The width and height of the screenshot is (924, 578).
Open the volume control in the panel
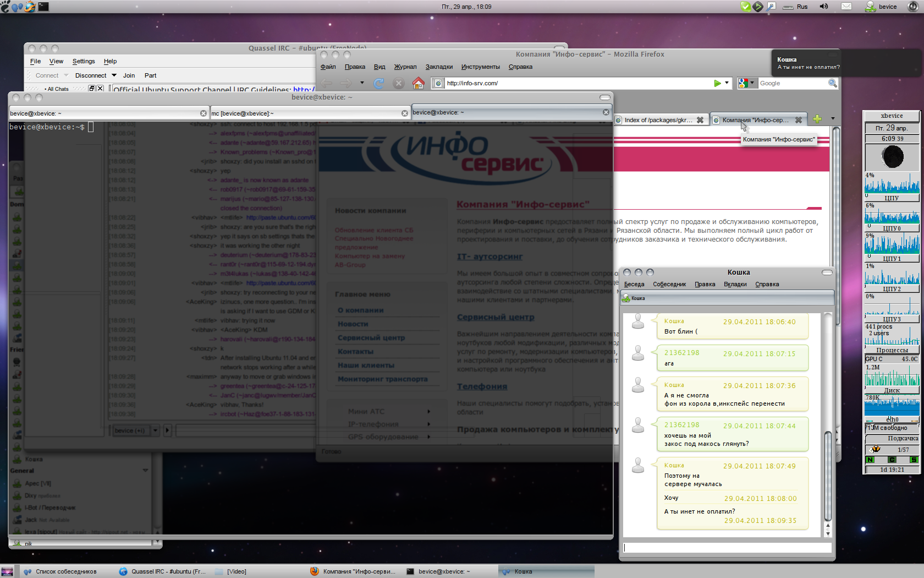[823, 7]
